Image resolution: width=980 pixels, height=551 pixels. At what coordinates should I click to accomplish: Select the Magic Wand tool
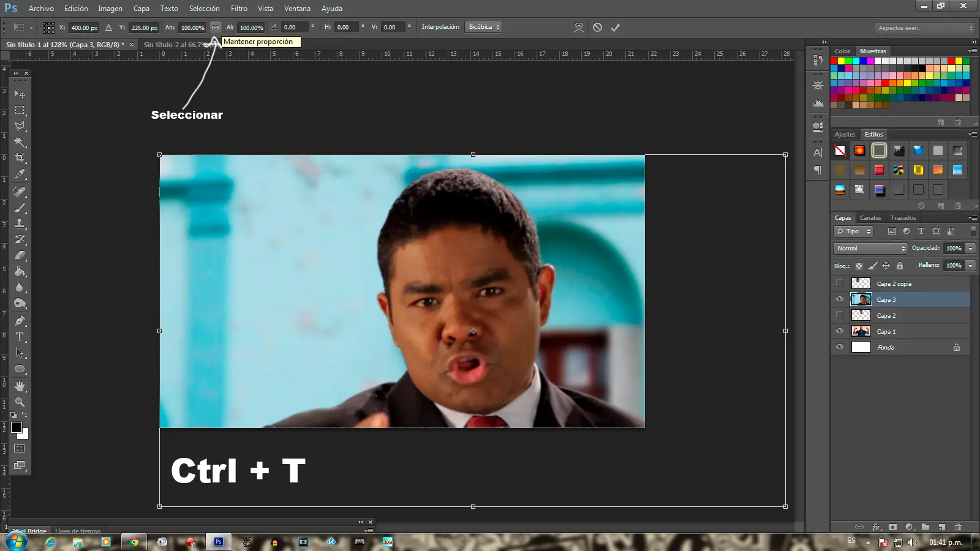[20, 142]
